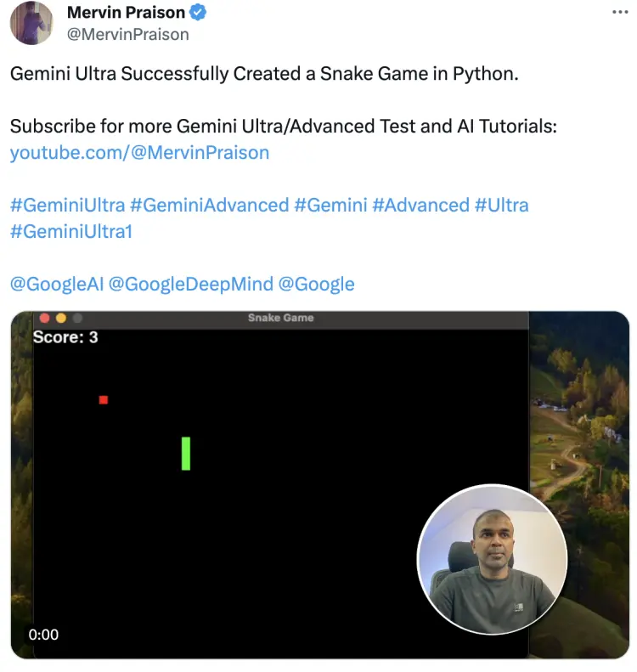Viewport: 637px width, 672px height.
Task: Click the red close dot on Snake Game window
Action: [44, 318]
